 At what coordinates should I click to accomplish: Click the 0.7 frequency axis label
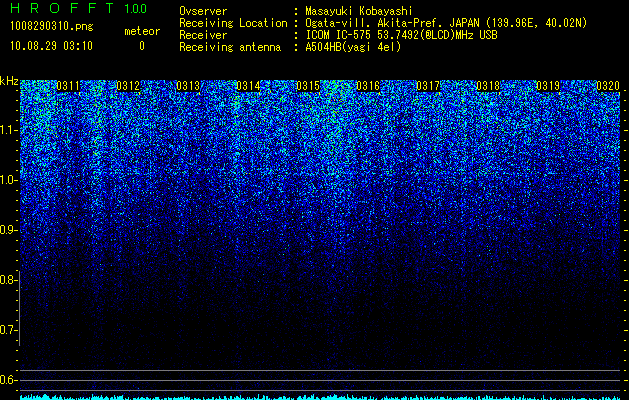click(8, 330)
